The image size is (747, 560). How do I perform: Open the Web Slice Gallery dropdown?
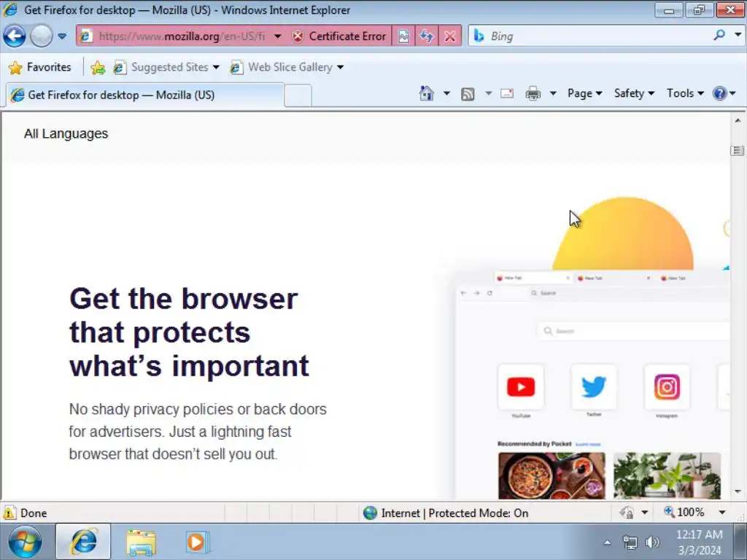(x=287, y=67)
